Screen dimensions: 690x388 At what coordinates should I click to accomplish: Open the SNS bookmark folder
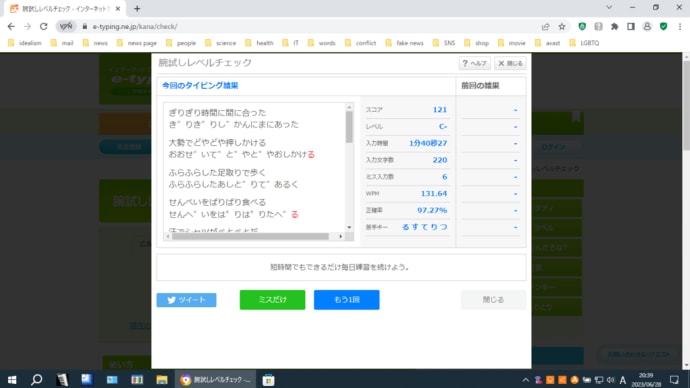point(444,43)
